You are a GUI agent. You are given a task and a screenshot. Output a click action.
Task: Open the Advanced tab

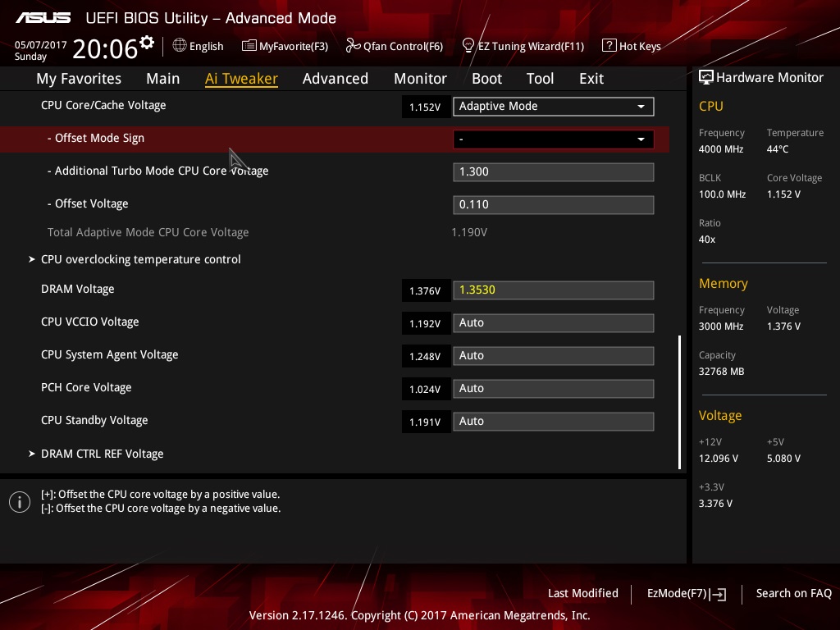pos(336,78)
